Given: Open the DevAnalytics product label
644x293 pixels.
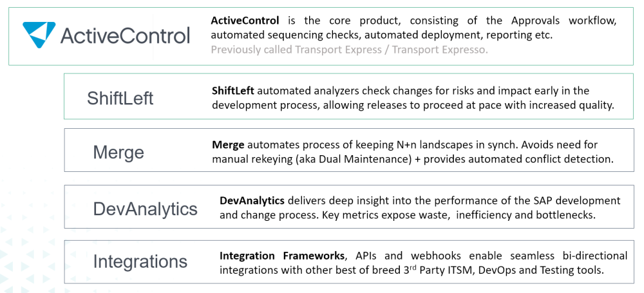Looking at the screenshot, I should point(145,208).
